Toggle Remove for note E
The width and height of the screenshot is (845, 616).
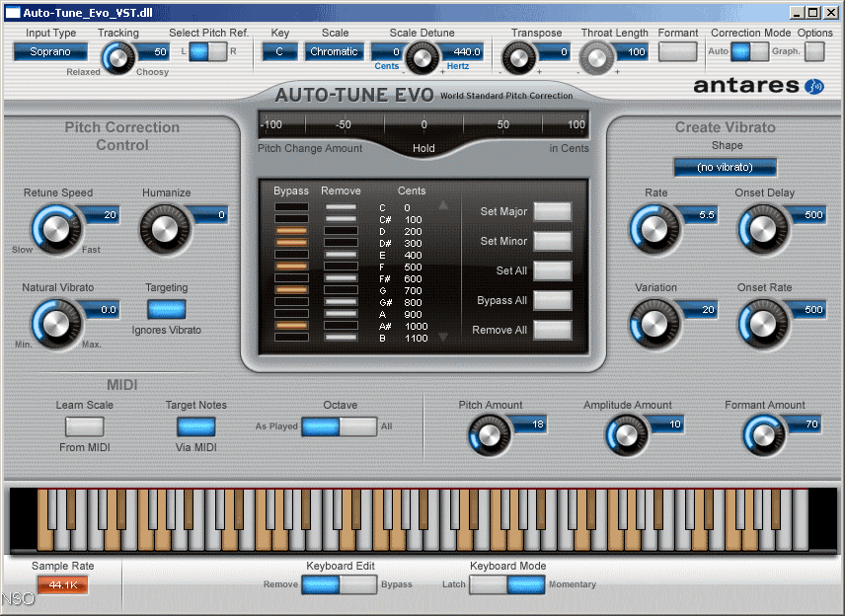click(x=342, y=255)
